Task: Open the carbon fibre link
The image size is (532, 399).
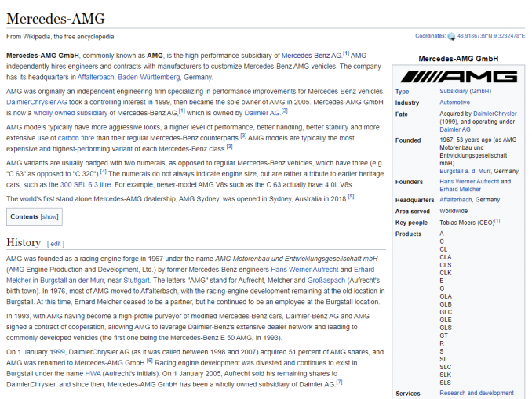Action: point(76,138)
